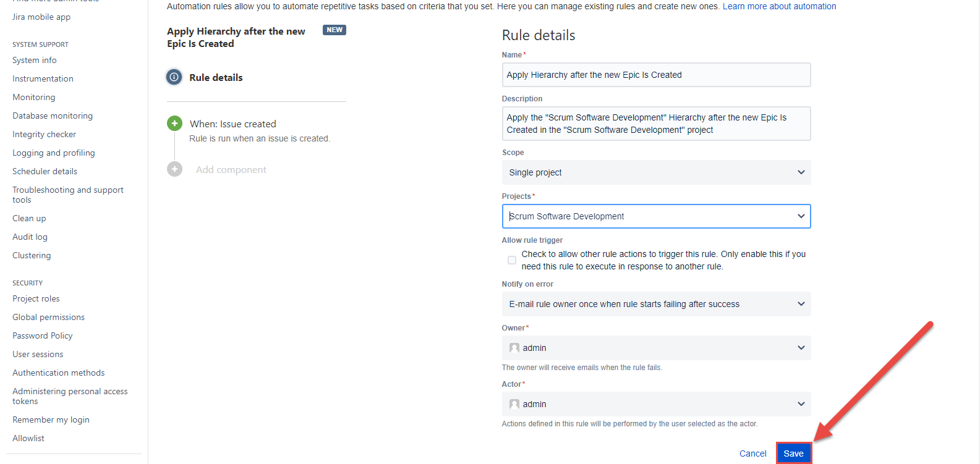The height and width of the screenshot is (464, 980).
Task: Open Audit log in sidebar
Action: point(30,237)
